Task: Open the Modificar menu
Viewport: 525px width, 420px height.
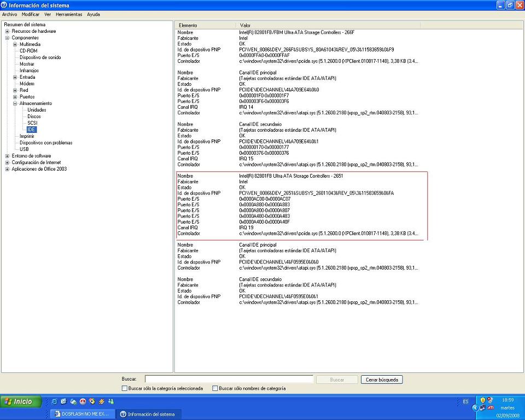Action: coord(31,14)
